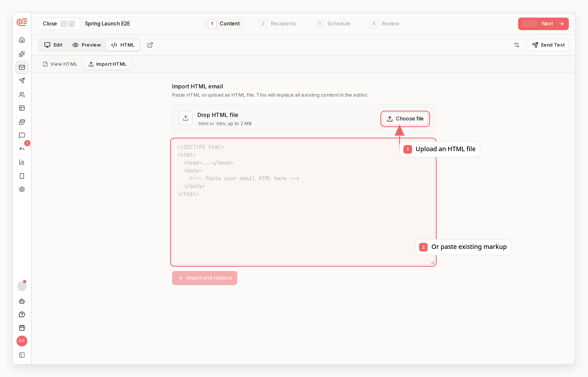
Task: Open the envelope Emails section in sidebar
Action: 22,67
